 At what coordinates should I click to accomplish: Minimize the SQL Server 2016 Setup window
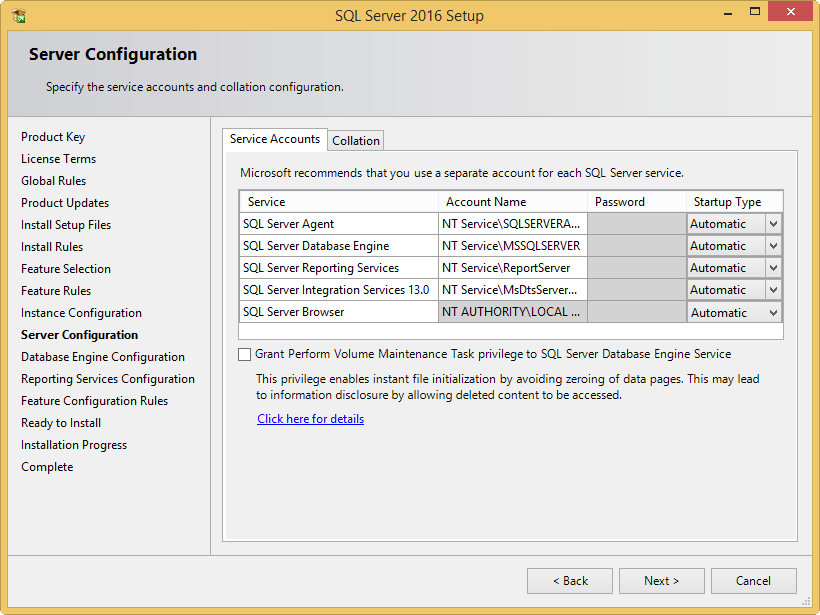coord(727,13)
